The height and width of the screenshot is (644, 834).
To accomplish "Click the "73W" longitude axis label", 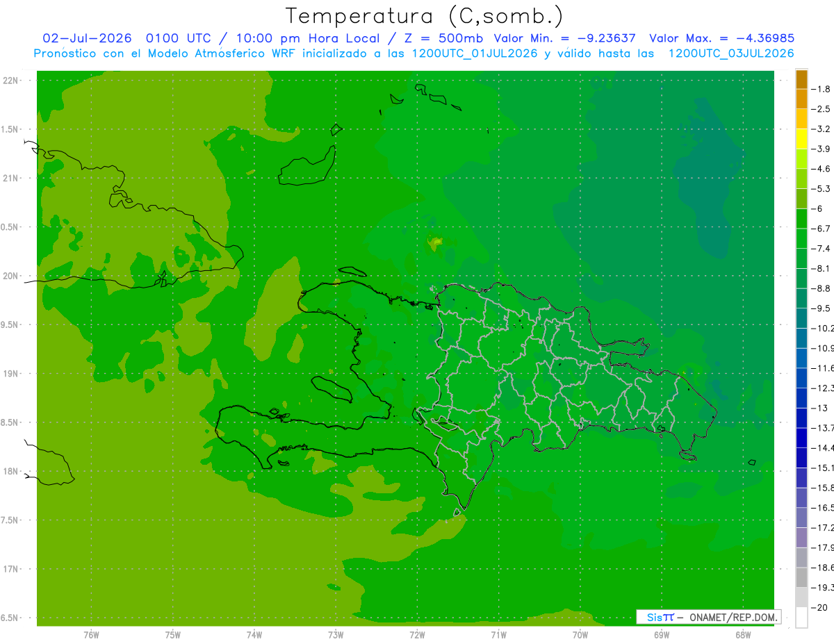I will pyautogui.click(x=336, y=634).
